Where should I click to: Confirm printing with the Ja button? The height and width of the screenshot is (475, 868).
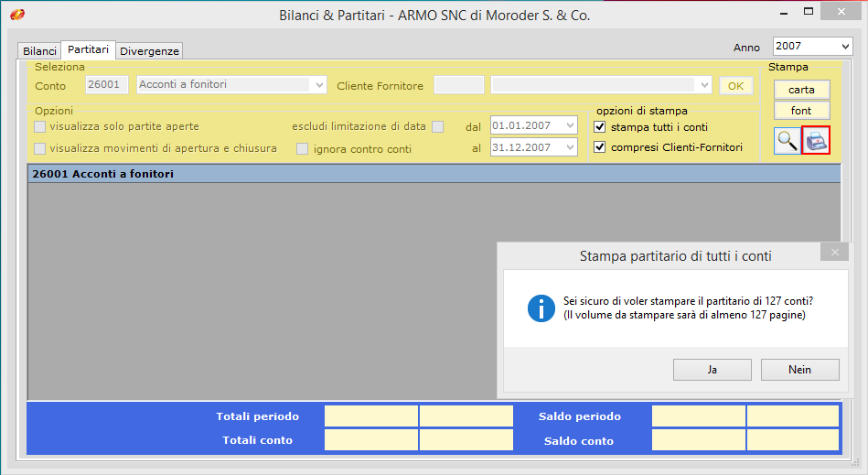pos(712,370)
